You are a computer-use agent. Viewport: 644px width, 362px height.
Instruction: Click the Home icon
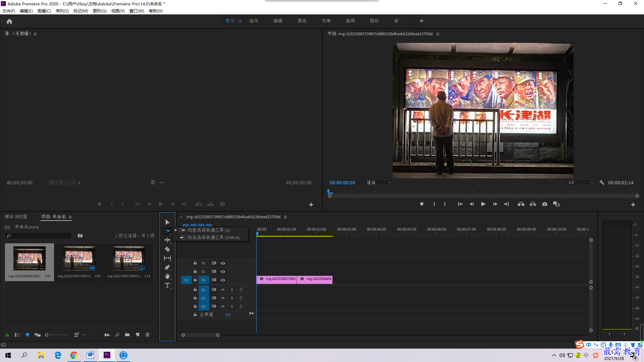9,21
